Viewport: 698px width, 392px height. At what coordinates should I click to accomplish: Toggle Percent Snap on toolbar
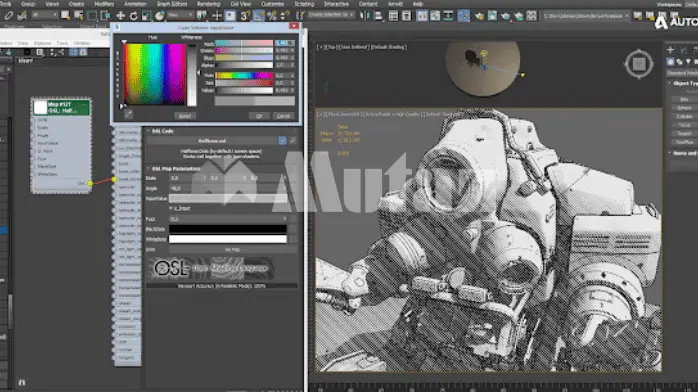click(272, 16)
